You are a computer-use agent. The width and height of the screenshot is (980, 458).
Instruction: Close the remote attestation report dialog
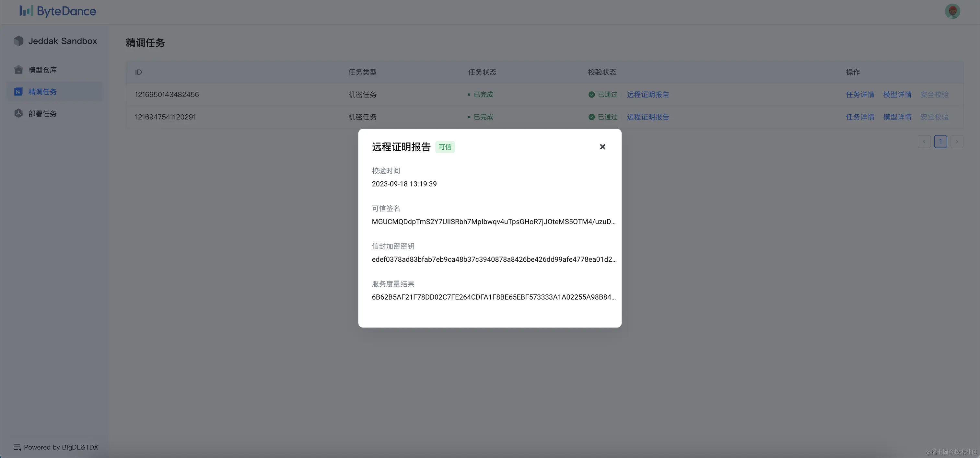click(x=602, y=147)
